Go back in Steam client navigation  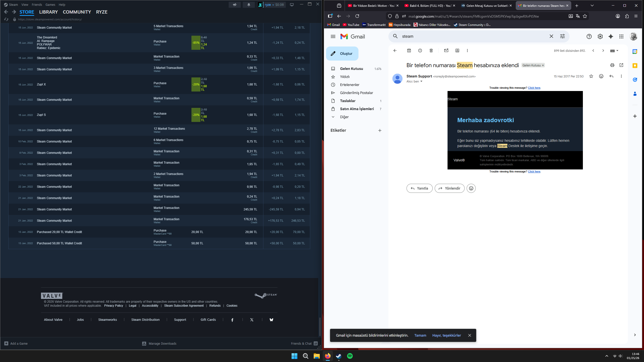(x=6, y=12)
